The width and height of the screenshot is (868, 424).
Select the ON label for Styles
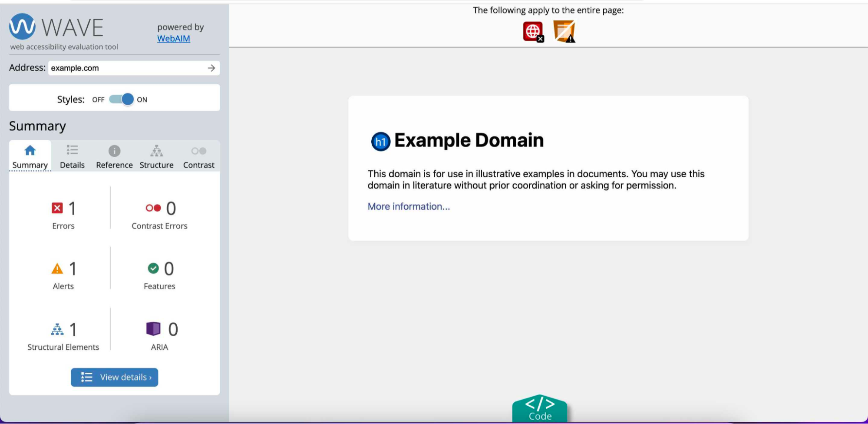[x=142, y=99]
